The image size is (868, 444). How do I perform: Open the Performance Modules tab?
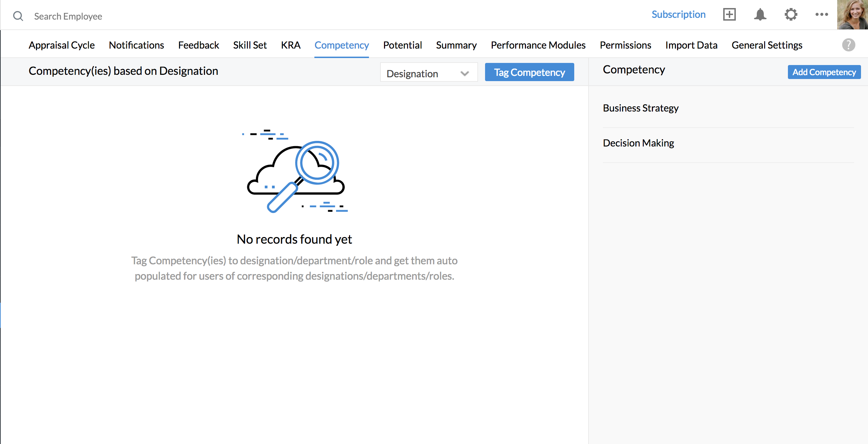click(538, 45)
